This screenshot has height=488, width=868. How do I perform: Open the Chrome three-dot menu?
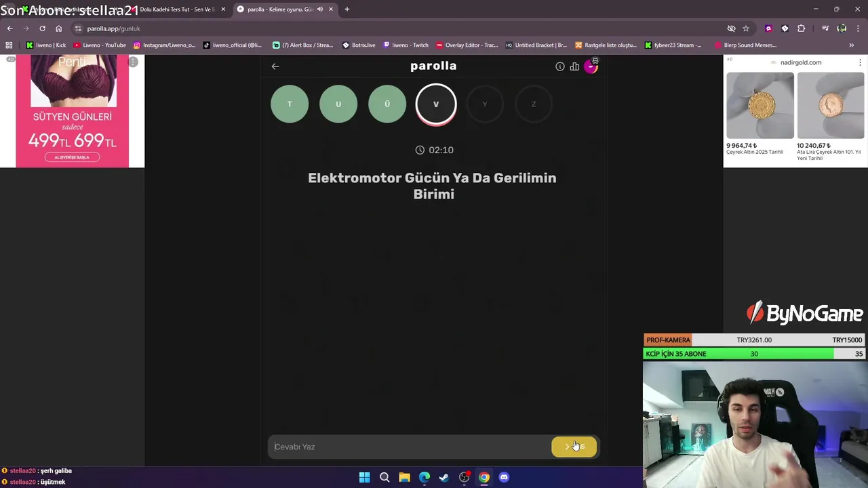pos(858,28)
